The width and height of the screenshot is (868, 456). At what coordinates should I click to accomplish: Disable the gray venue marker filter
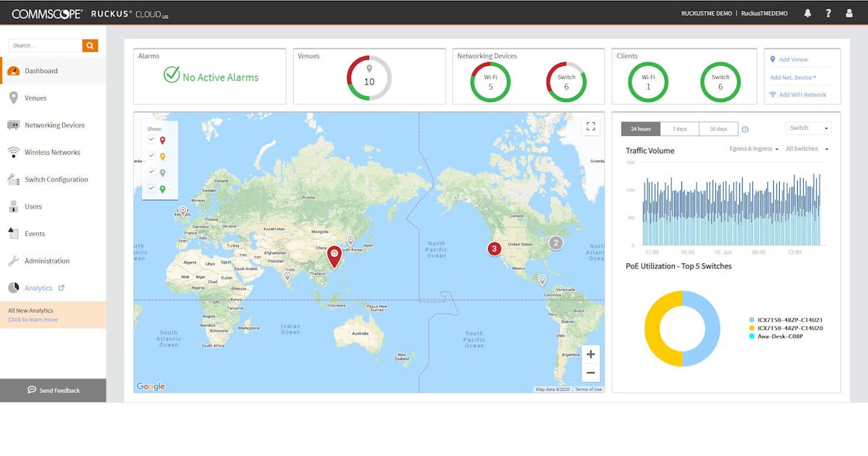(150, 171)
